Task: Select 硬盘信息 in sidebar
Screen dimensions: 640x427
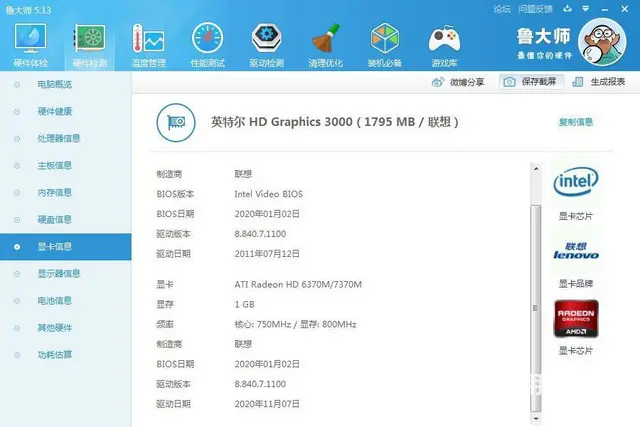Action: 55,220
